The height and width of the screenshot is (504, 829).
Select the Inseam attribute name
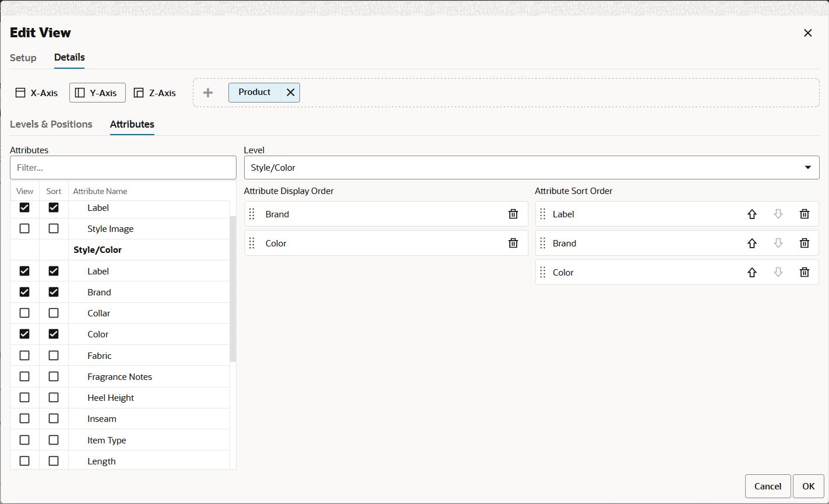[102, 418]
